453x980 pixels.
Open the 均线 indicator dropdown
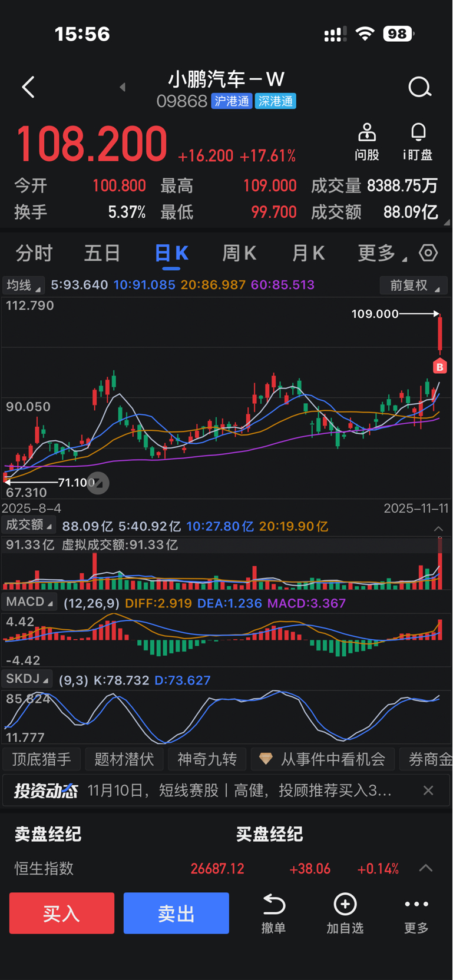pyautogui.click(x=24, y=285)
